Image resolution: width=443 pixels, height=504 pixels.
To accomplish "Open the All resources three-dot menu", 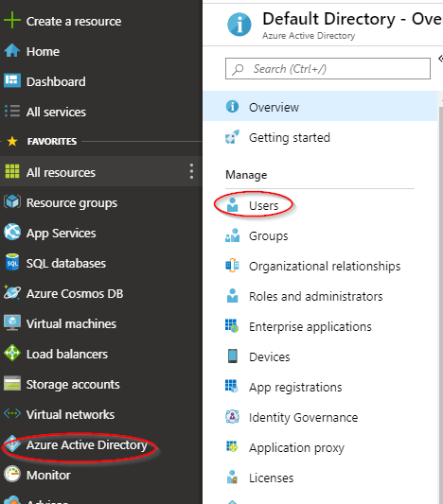I will (191, 171).
